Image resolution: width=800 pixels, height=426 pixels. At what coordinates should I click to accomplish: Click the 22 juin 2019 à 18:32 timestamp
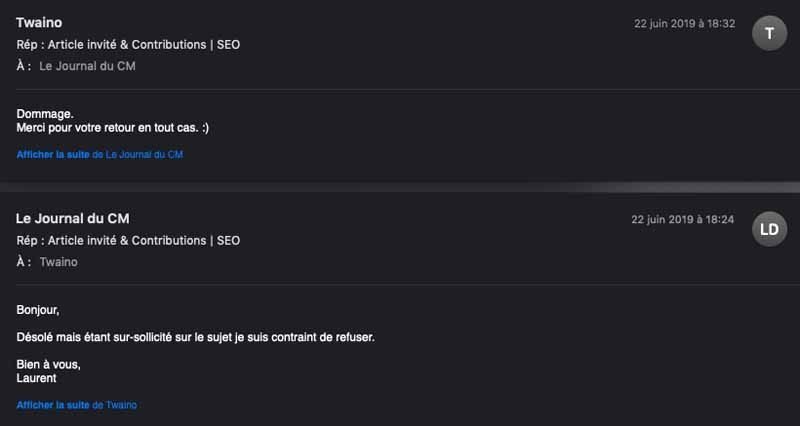click(685, 23)
